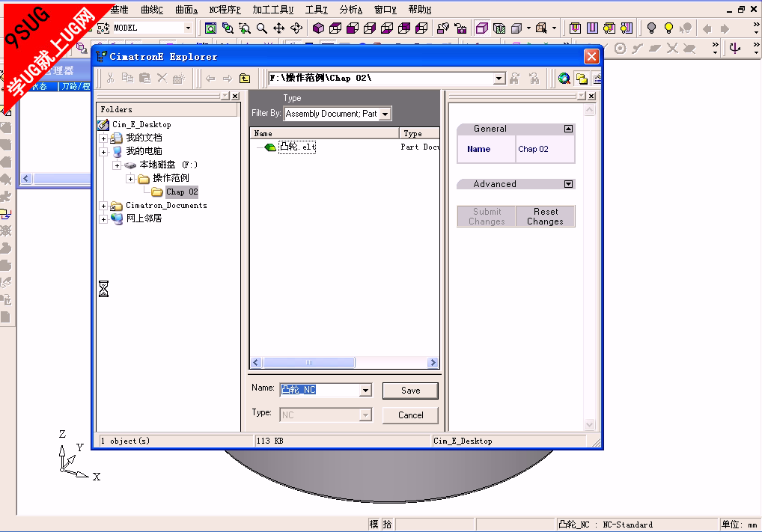Open the MODEL selection dropdown
762x532 pixels.
coord(188,28)
